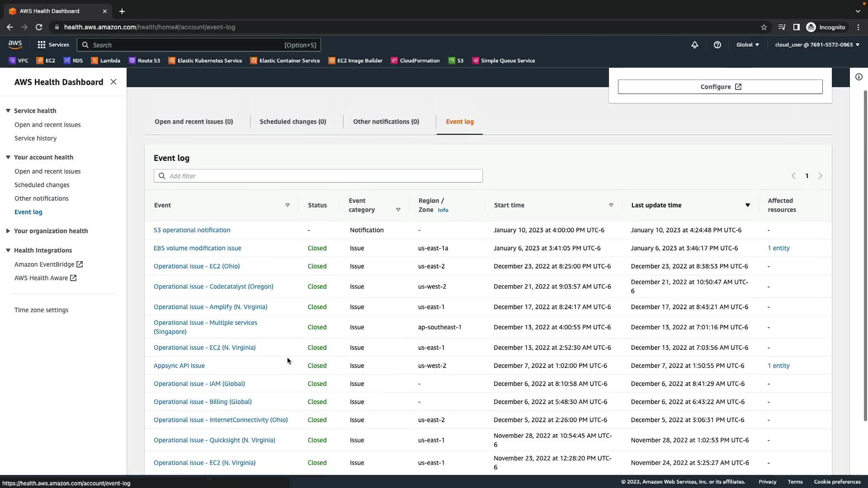Open the info panel icon at right edge
This screenshot has width=868, height=488.
tap(859, 77)
